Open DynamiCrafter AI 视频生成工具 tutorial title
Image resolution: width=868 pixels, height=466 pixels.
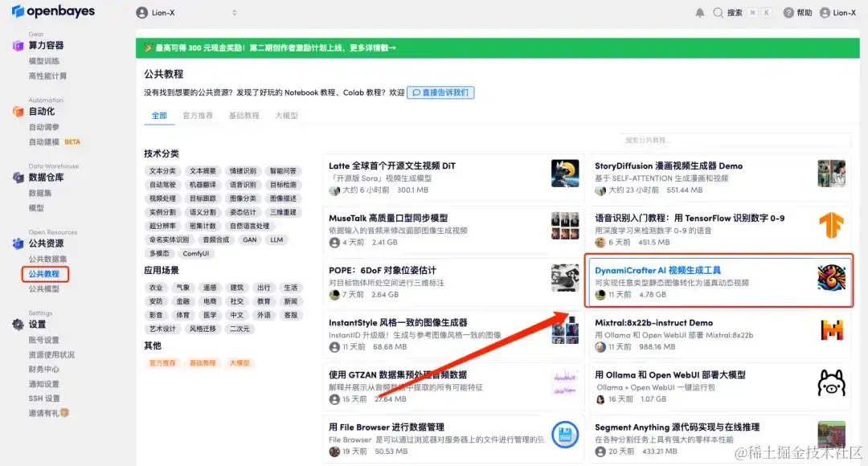point(657,270)
